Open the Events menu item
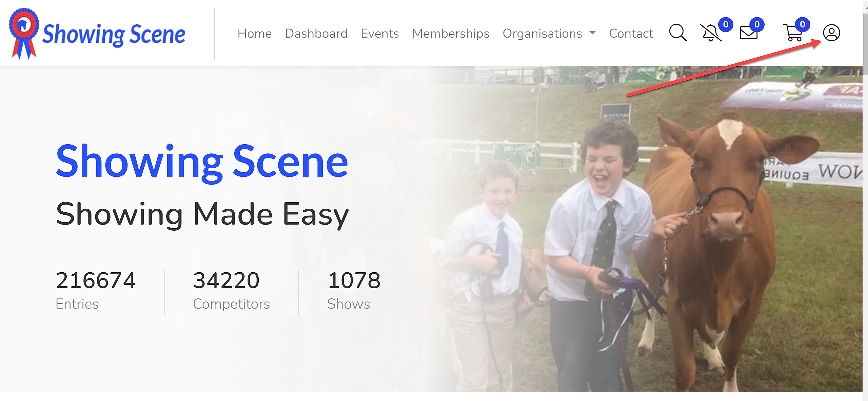Screen dimensions: 868x401 click(380, 34)
